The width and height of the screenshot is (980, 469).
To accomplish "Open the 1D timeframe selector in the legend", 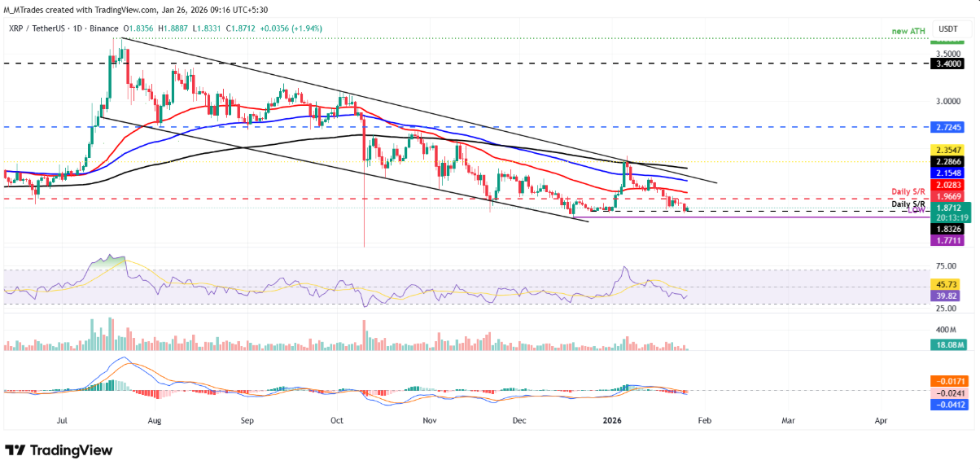I will coord(77,27).
